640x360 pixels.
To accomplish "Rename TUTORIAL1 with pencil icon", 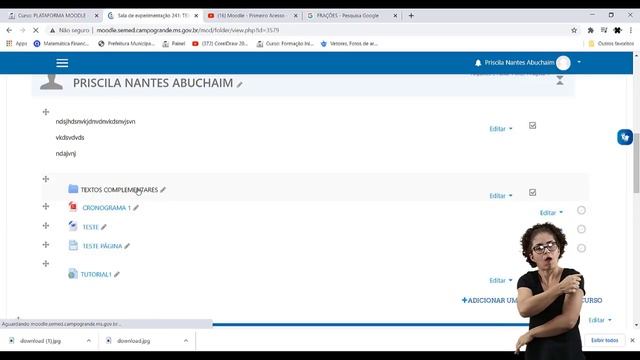I will pos(117,274).
